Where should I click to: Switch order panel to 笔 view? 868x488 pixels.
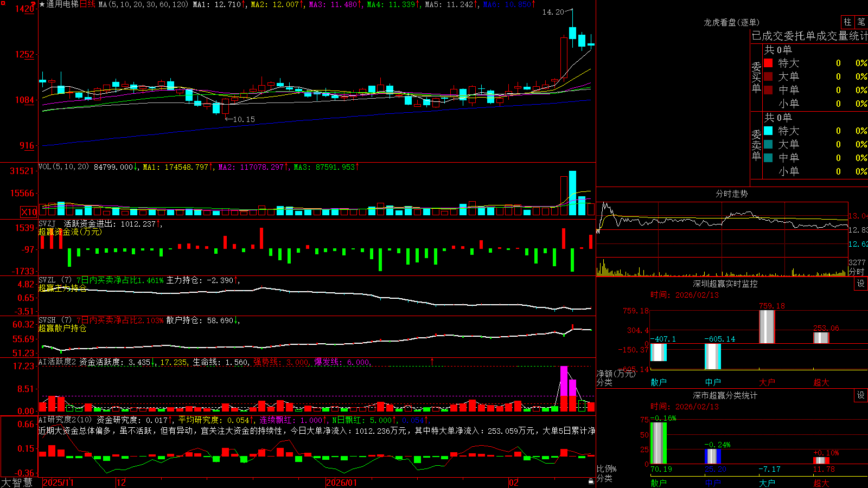[x=861, y=22]
